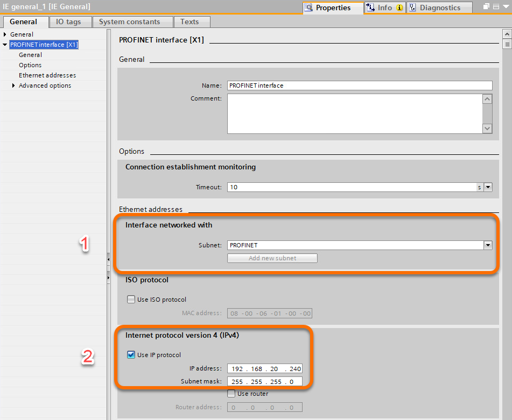Viewport: 512px width, 420px height.
Task: Click the yellow info indicator icon
Action: [399, 8]
